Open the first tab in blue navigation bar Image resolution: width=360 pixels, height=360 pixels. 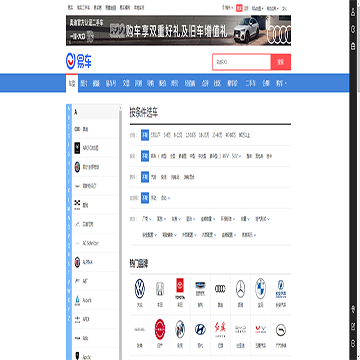point(72,83)
